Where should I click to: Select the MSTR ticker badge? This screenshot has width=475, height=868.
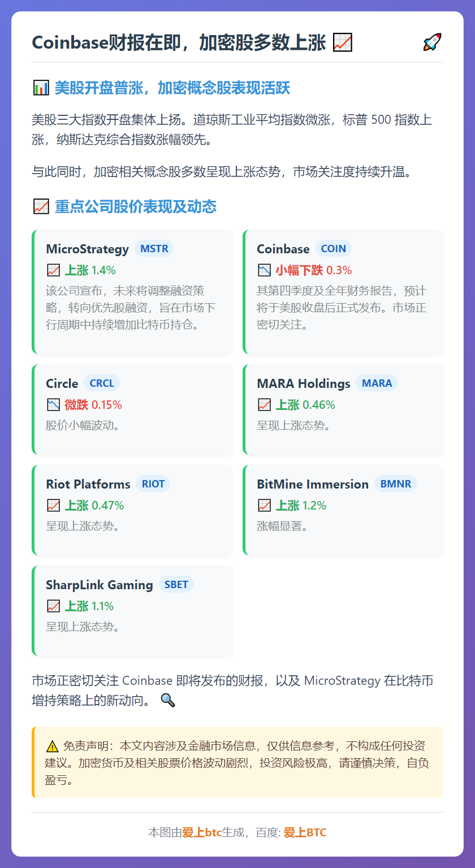click(154, 248)
